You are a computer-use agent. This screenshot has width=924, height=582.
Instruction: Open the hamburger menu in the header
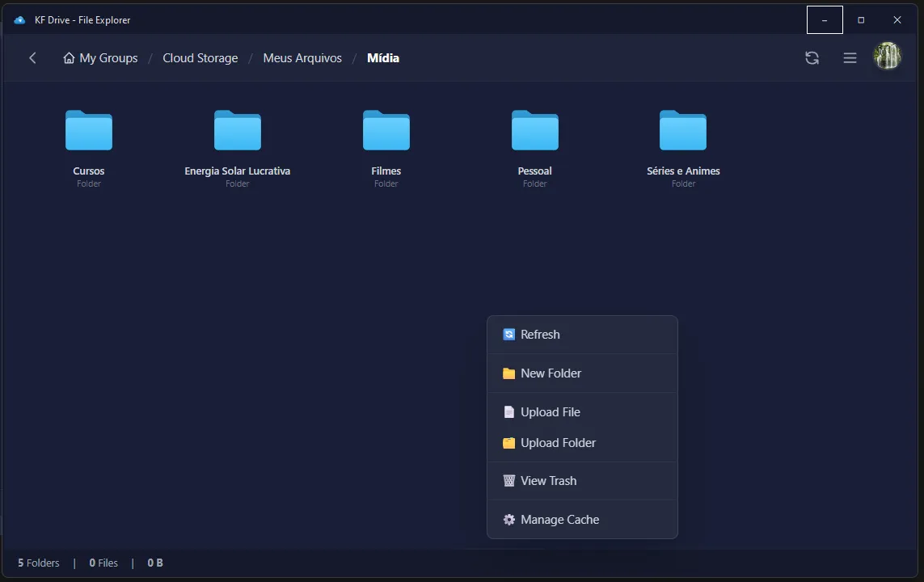(850, 58)
